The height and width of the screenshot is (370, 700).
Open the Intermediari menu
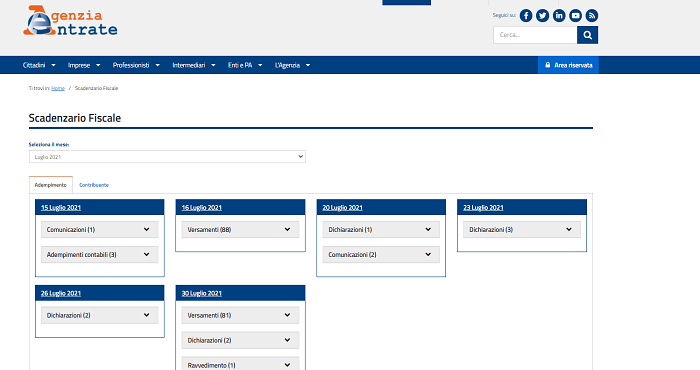point(194,65)
